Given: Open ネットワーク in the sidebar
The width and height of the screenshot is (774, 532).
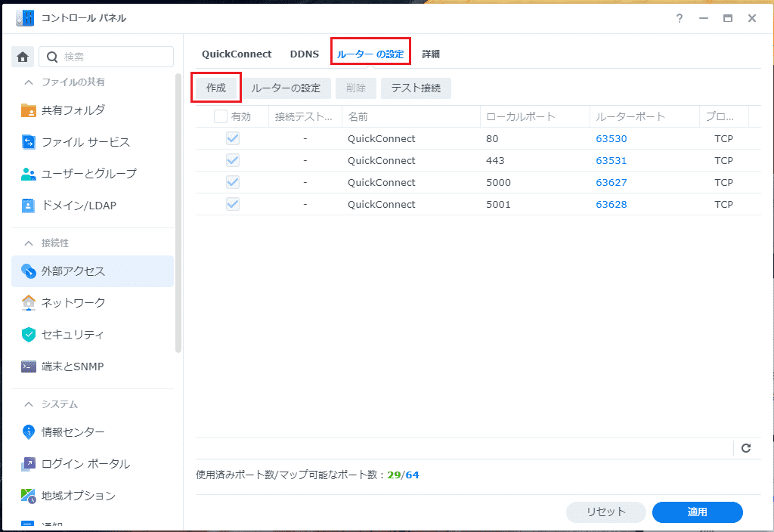Looking at the screenshot, I should tap(92, 302).
